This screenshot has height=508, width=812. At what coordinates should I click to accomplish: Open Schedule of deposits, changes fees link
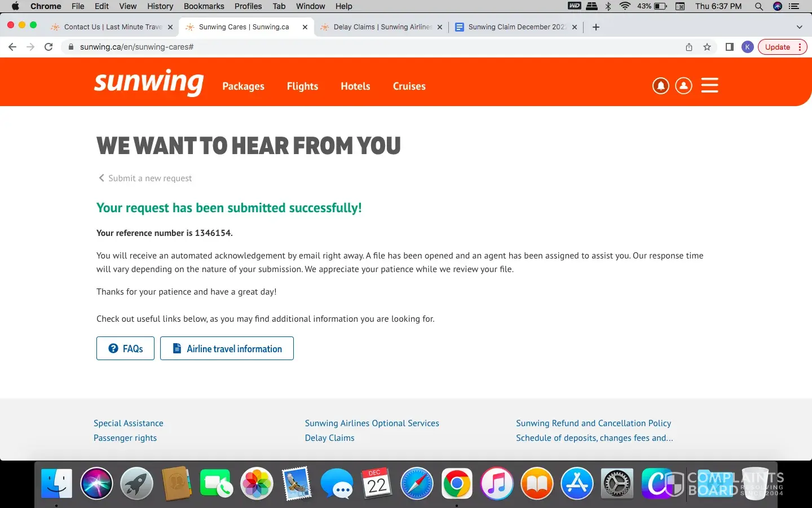tap(594, 438)
